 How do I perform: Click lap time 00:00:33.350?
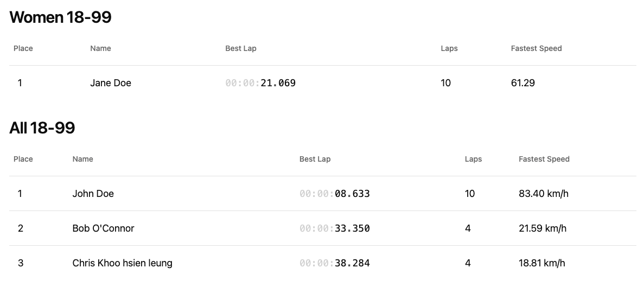(335, 228)
